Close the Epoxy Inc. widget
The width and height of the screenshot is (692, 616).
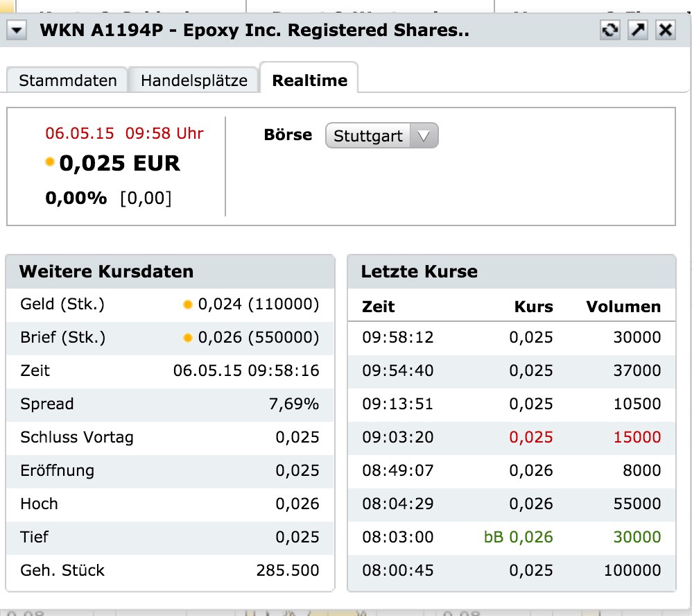coord(665,30)
